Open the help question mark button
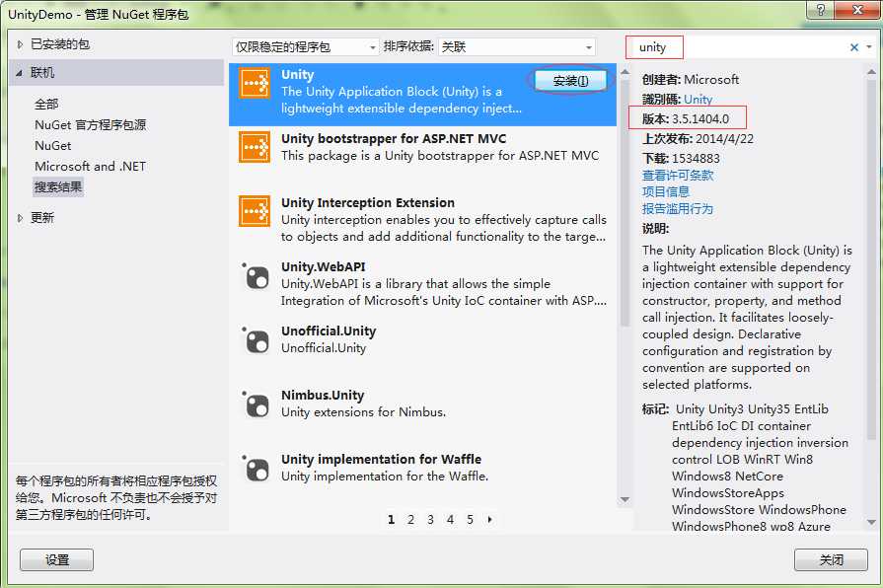The height and width of the screenshot is (588, 883). 821,10
